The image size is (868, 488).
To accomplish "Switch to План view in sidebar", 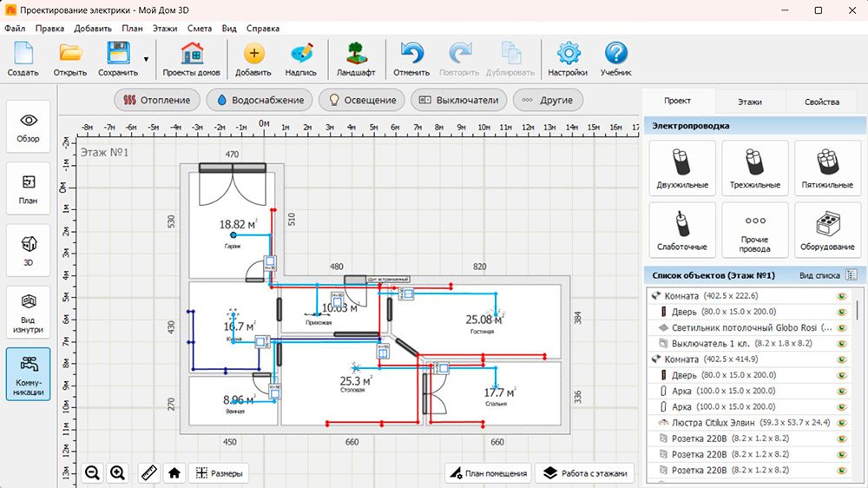I will [x=29, y=189].
